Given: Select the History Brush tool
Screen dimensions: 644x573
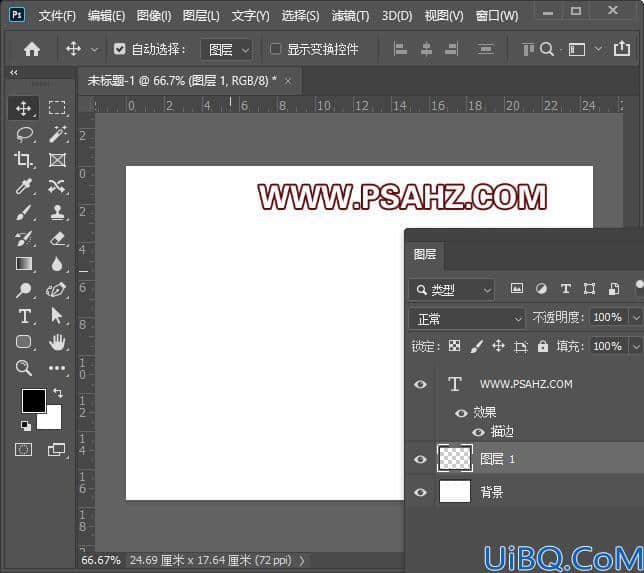Looking at the screenshot, I should click(x=23, y=239).
